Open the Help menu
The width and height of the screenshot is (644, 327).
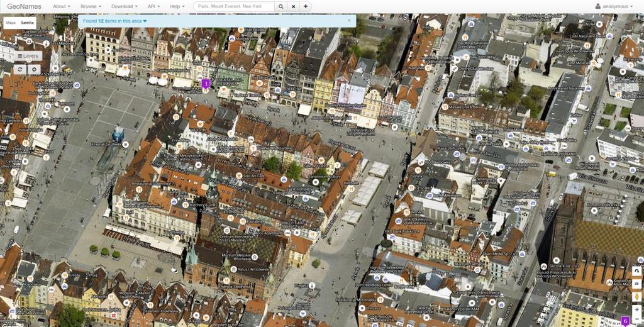177,6
